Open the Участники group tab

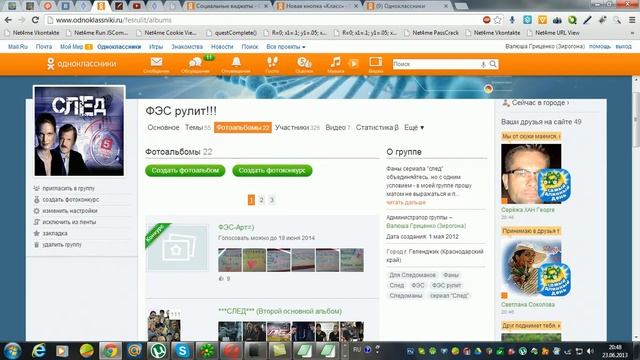(x=297, y=127)
